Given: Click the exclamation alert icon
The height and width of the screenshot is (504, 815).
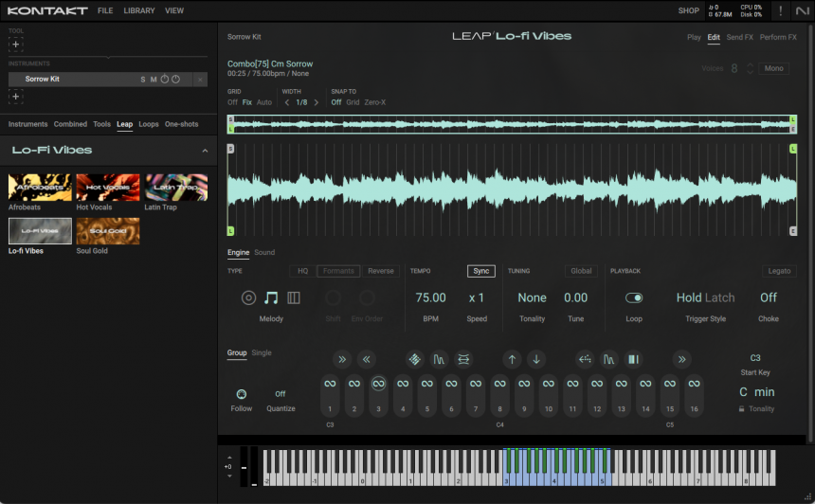Looking at the screenshot, I should tap(780, 10).
